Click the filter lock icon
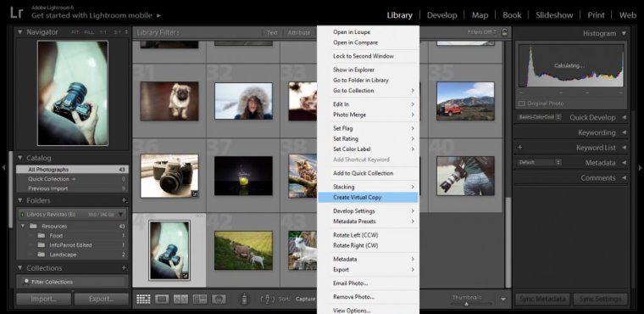The image size is (644, 314). point(505,32)
